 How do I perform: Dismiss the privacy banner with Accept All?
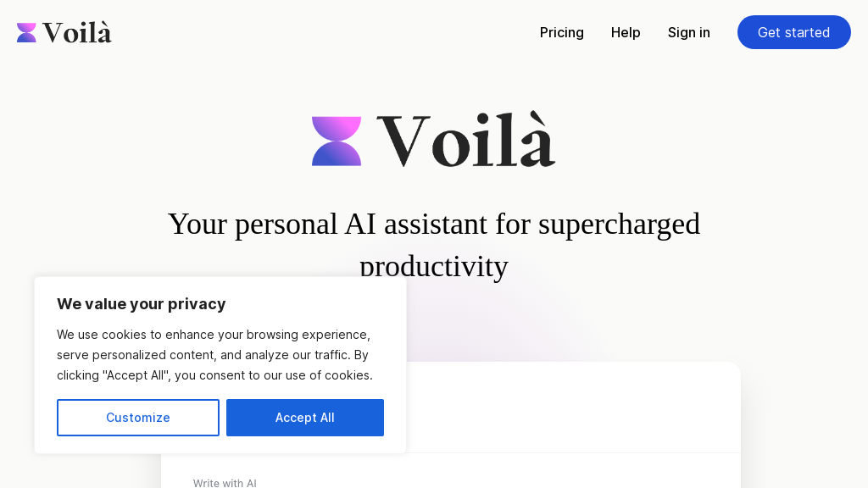304,417
